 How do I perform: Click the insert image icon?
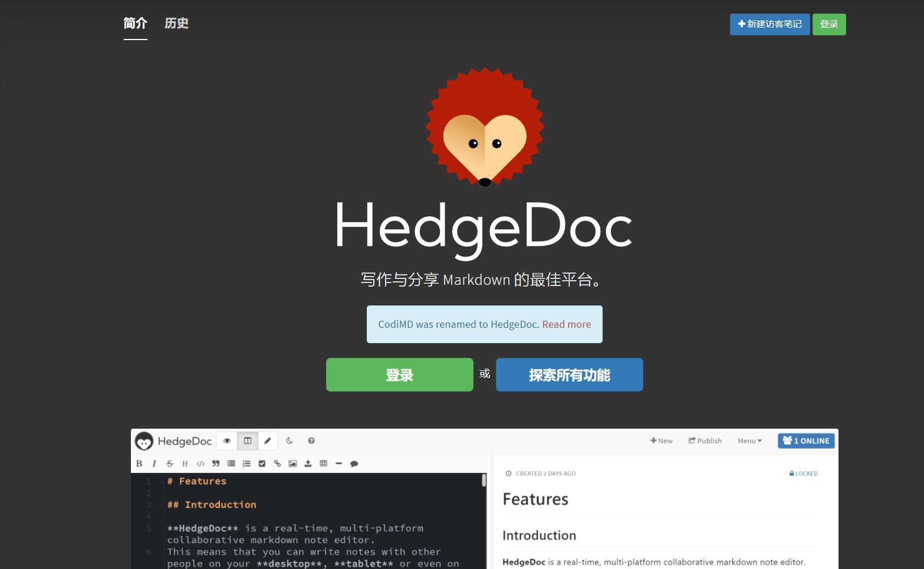click(x=292, y=464)
